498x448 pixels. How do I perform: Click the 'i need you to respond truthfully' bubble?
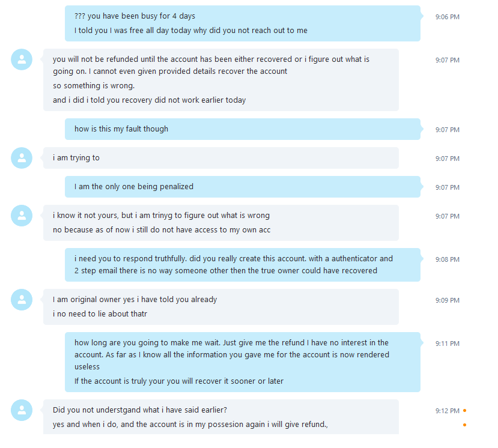(242, 265)
